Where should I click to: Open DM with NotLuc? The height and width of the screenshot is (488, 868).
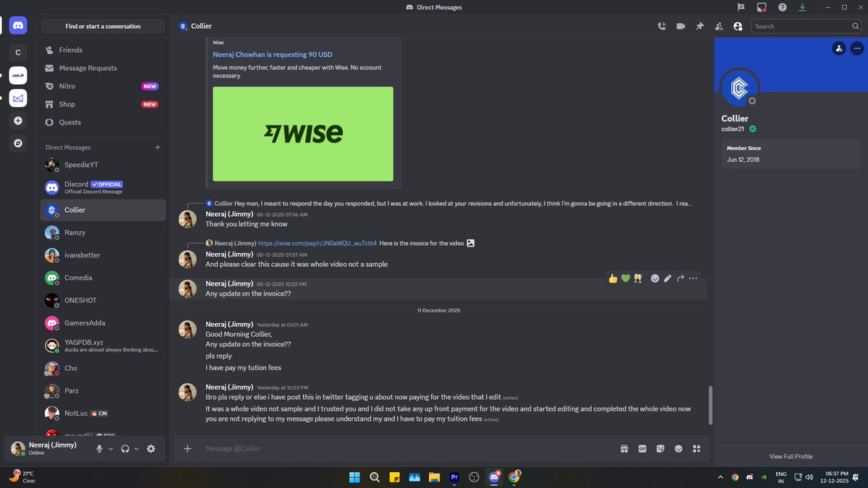tap(103, 413)
